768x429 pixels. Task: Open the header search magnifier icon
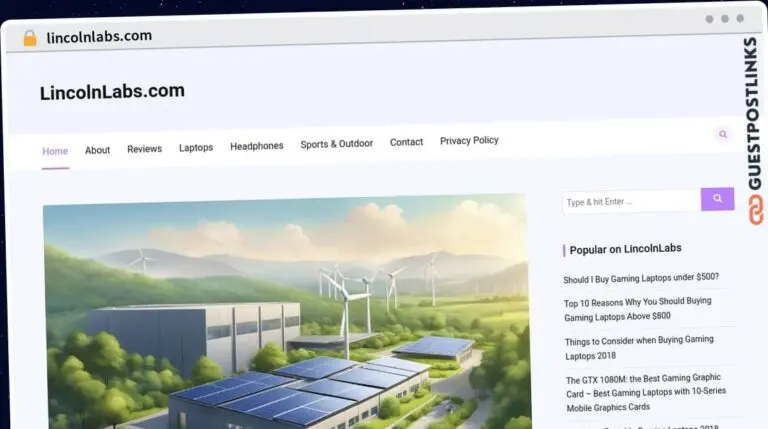(723, 134)
